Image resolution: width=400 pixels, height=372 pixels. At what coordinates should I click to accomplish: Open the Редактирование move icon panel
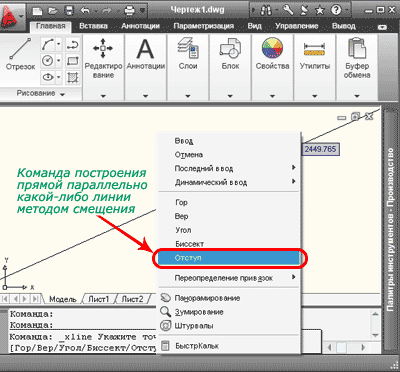(x=103, y=48)
